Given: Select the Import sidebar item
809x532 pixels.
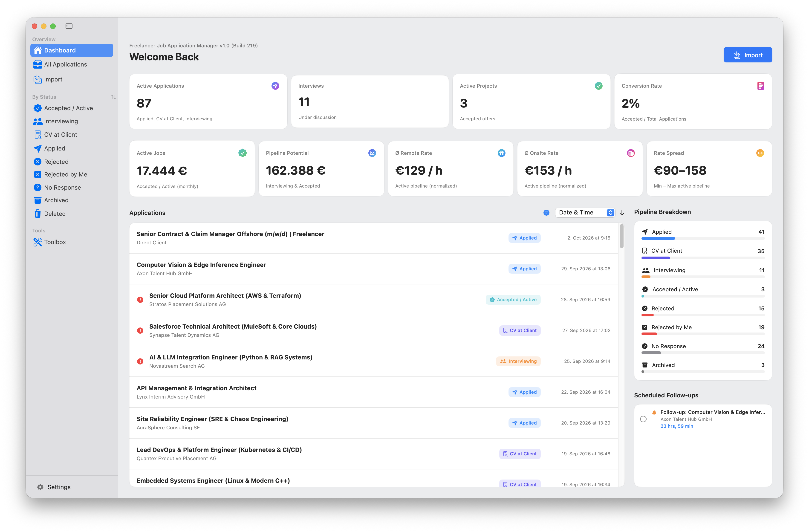Looking at the screenshot, I should pos(72,79).
